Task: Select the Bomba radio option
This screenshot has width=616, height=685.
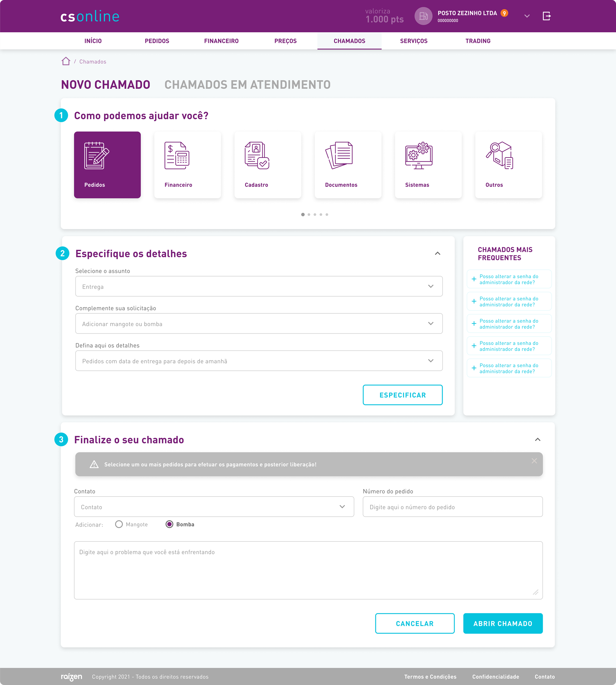Action: click(169, 524)
